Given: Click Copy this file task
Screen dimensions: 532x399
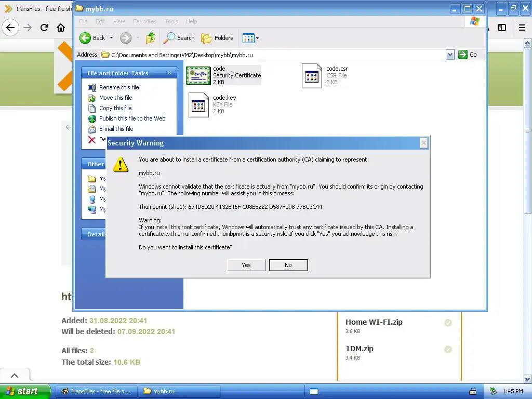Looking at the screenshot, I should (x=115, y=108).
